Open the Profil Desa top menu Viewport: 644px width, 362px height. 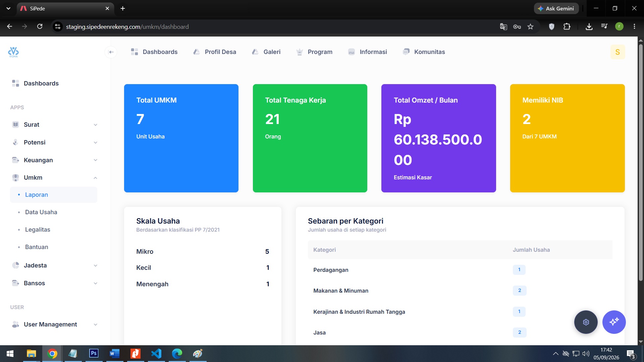(215, 52)
